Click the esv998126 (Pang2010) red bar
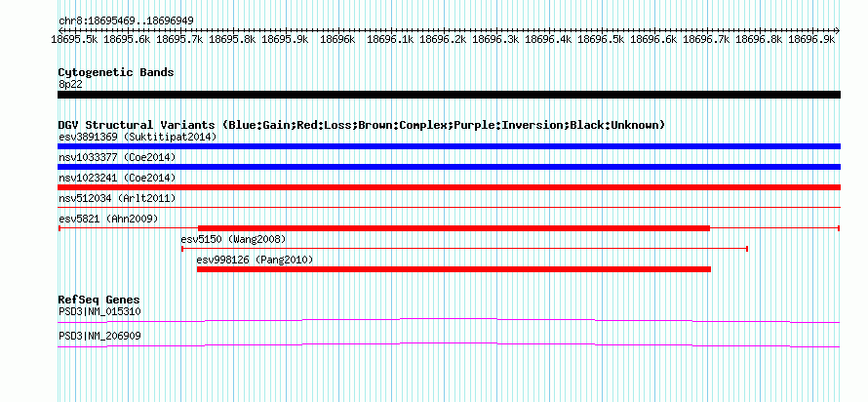The width and height of the screenshot is (868, 402). click(x=454, y=269)
